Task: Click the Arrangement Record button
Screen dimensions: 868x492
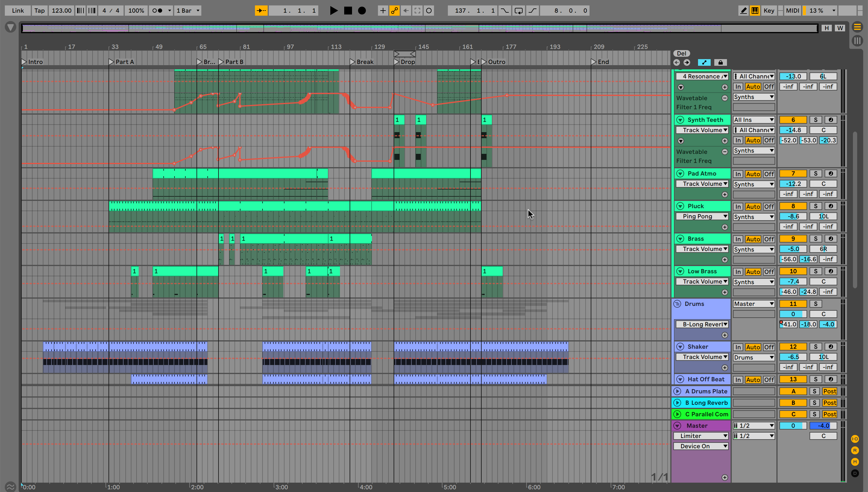Action: pyautogui.click(x=362, y=11)
